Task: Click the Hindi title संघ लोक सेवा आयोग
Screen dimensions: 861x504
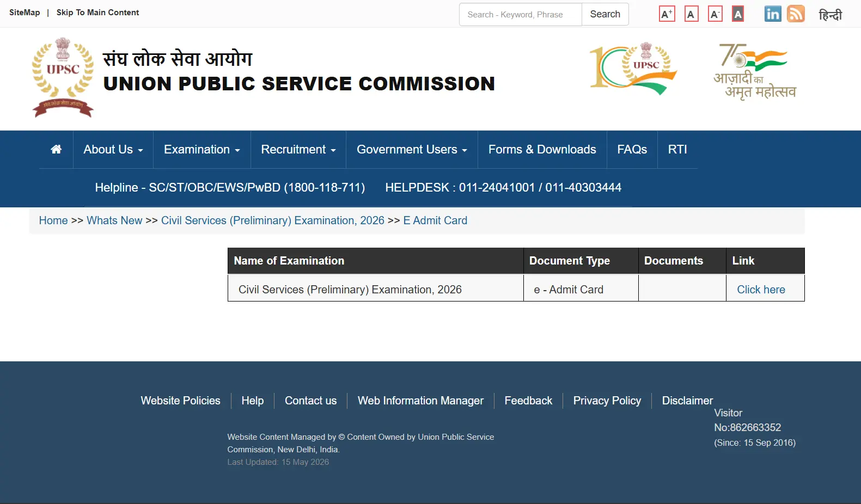Action: (178, 59)
